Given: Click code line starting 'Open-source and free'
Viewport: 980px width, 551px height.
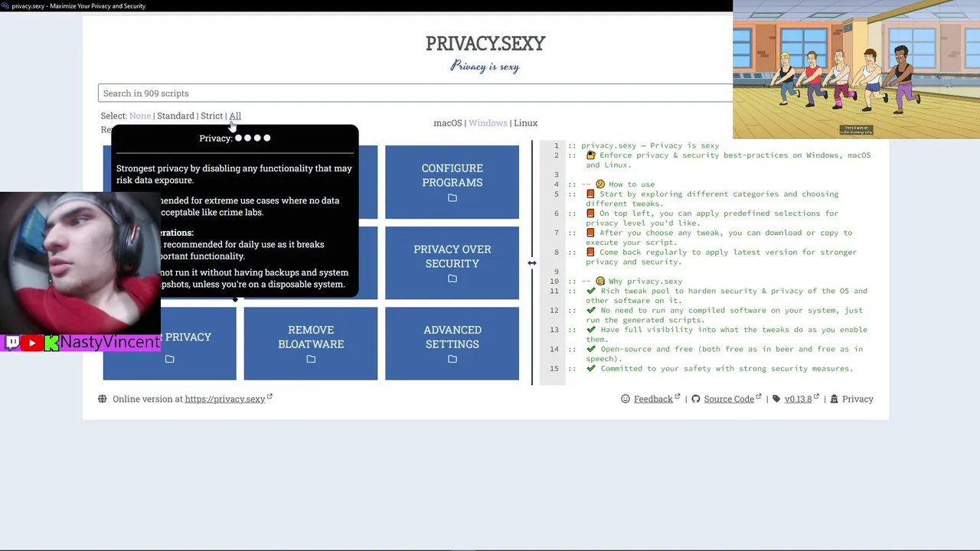Looking at the screenshot, I should (724, 354).
